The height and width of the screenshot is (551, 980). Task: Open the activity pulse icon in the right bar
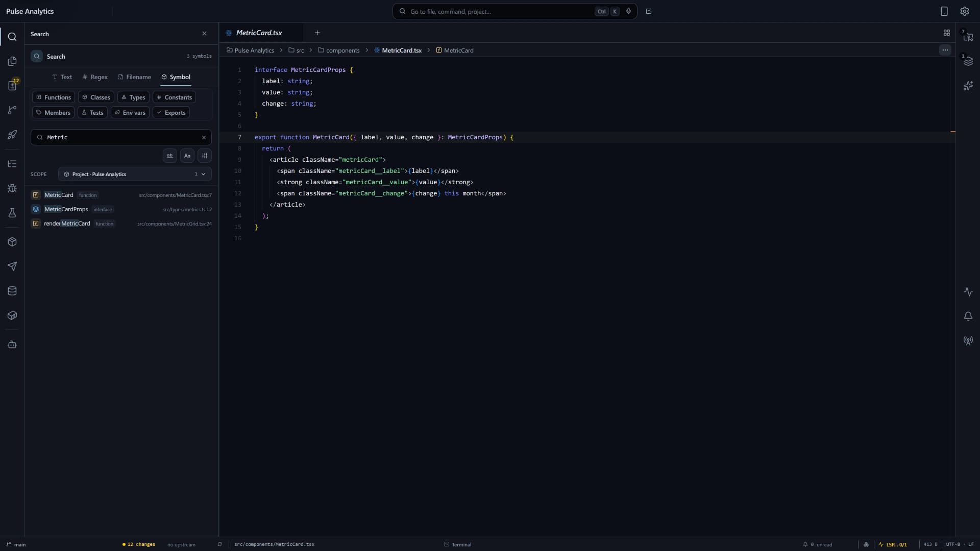[x=968, y=292]
